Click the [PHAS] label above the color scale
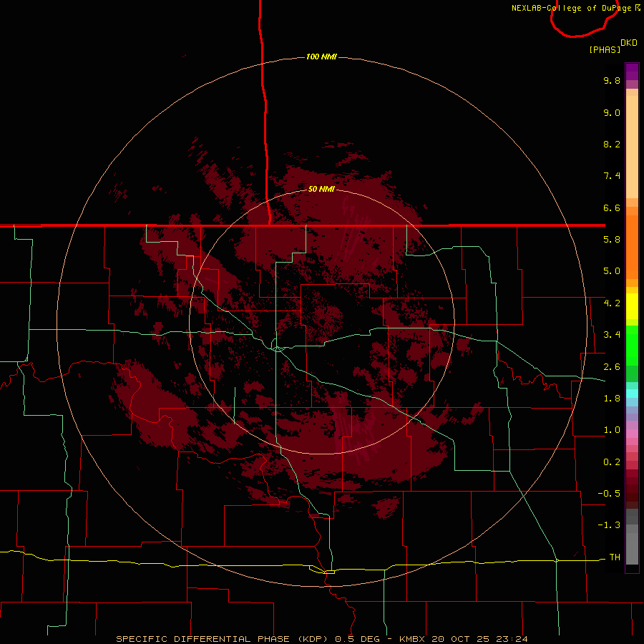 pyautogui.click(x=605, y=49)
